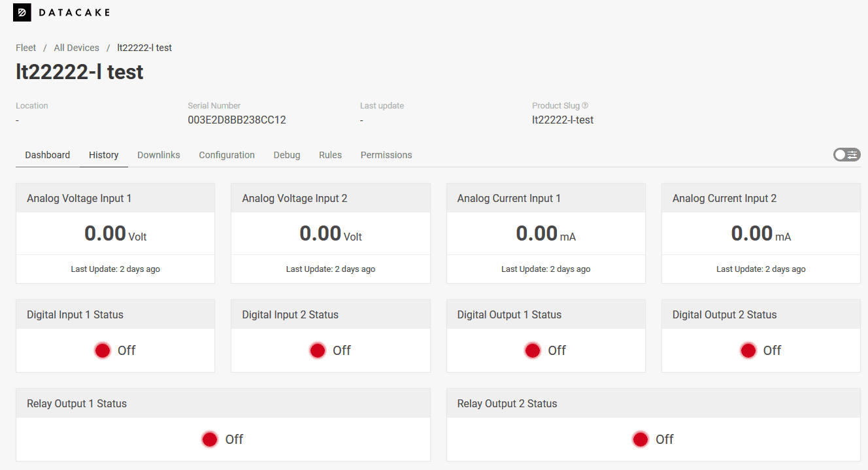Click the Off label for Relay Output 1
This screenshot has height=470, width=868.
(234, 439)
